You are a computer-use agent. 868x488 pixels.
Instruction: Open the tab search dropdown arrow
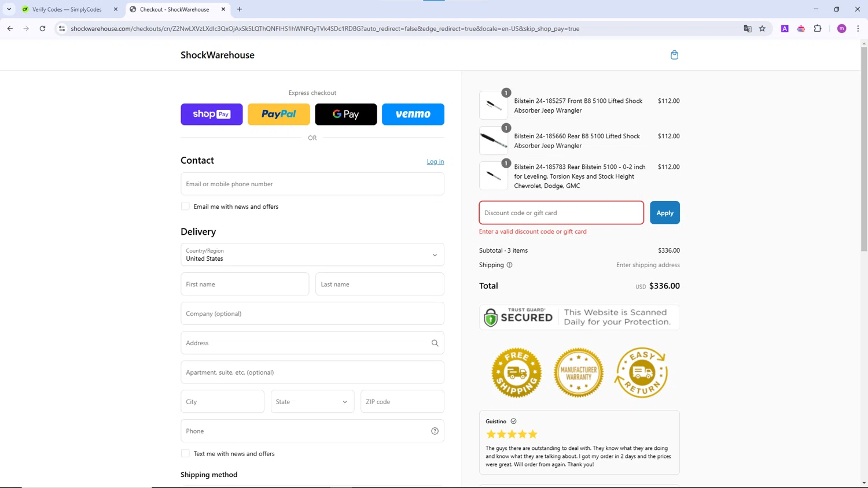[9, 9]
